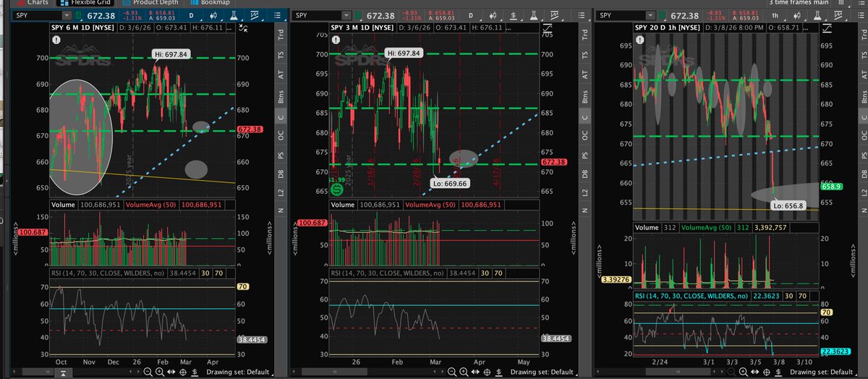Toggle green symbol link indicator in right chart

pos(662,16)
